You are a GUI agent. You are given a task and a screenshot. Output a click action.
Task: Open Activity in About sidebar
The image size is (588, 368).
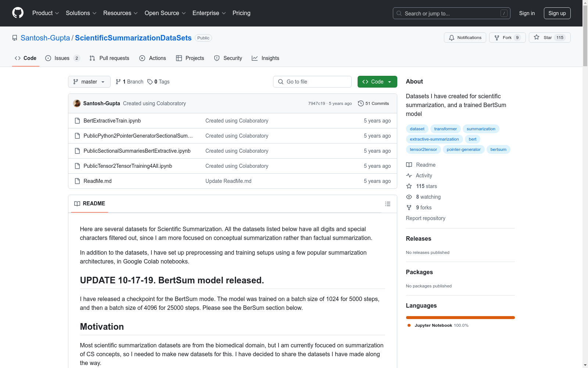(419, 176)
